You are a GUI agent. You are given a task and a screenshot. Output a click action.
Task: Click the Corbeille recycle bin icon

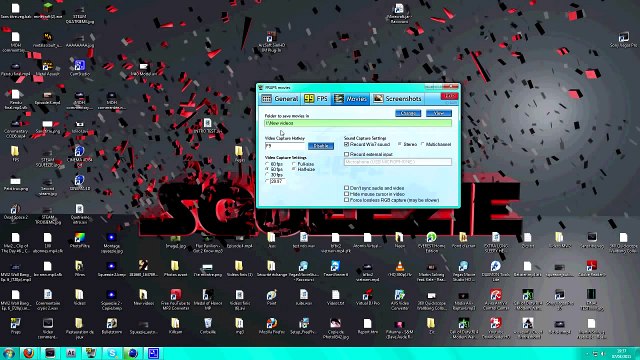click(207, 324)
